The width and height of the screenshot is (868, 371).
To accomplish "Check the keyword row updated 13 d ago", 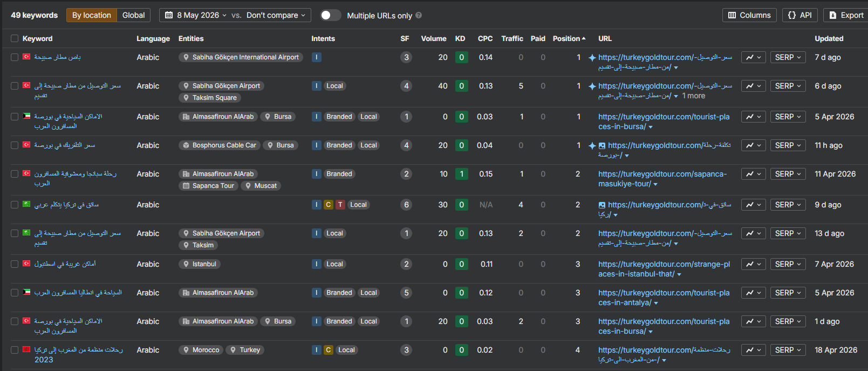I will (x=15, y=233).
